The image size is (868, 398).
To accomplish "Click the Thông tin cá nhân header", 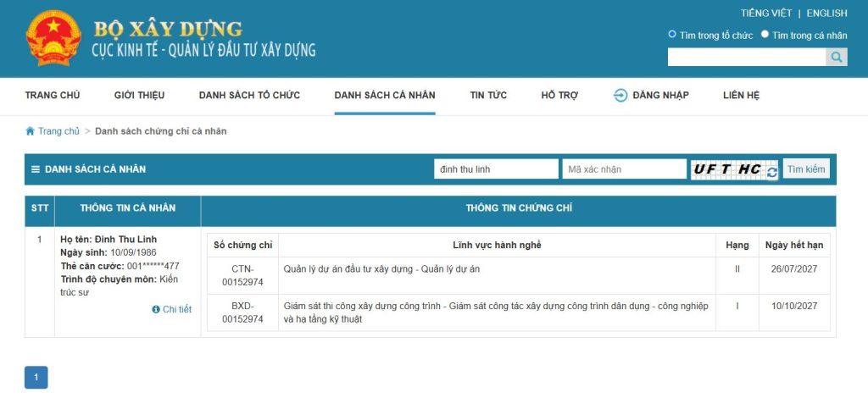I will (128, 207).
